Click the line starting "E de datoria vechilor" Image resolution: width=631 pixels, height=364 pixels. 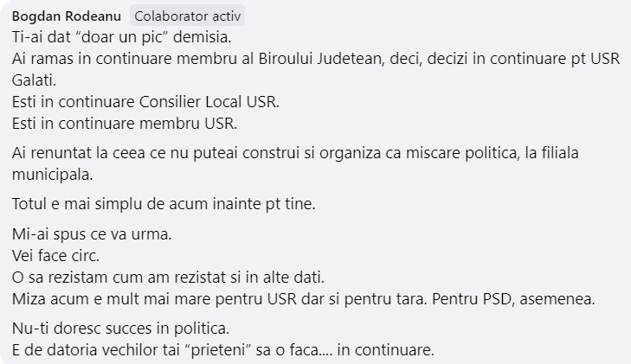point(223,350)
